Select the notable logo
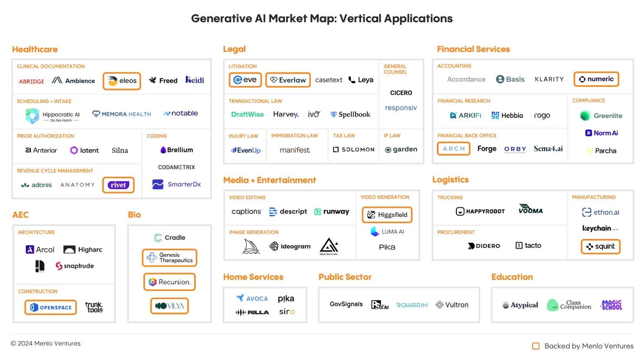Image resolution: width=644 pixels, height=356 pixels. (x=181, y=113)
